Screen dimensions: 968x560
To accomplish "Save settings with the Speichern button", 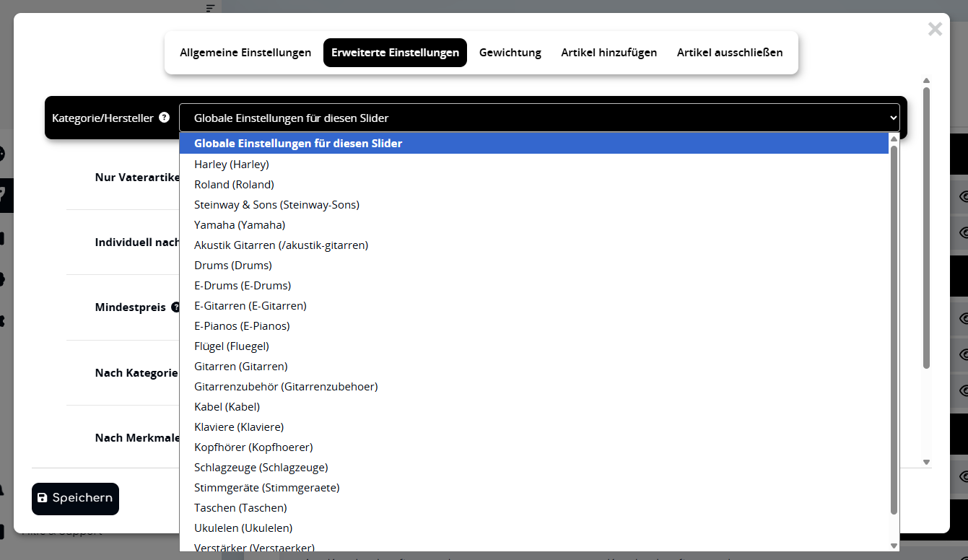I will 75,499.
